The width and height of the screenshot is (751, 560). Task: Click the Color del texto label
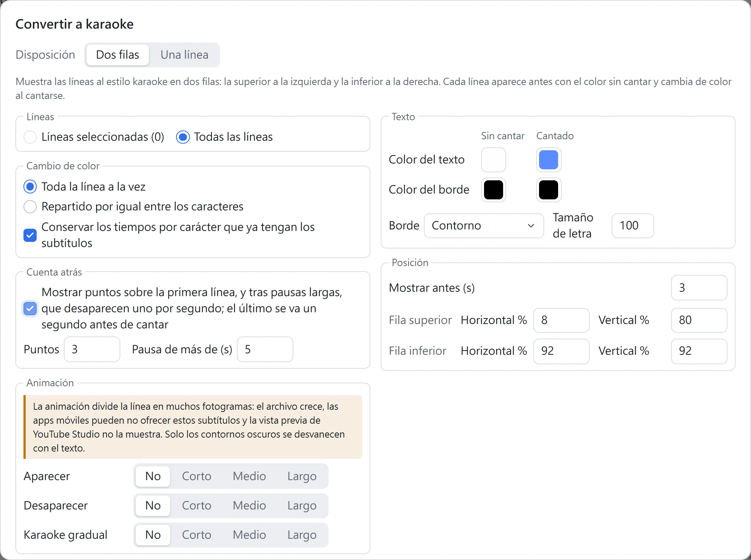[426, 160]
